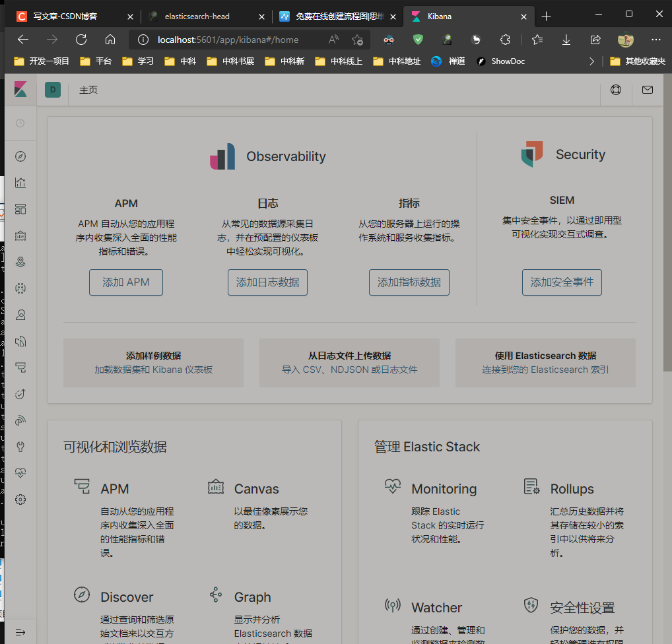Open Monitoring feature link
The image size is (672, 644).
pos(444,489)
